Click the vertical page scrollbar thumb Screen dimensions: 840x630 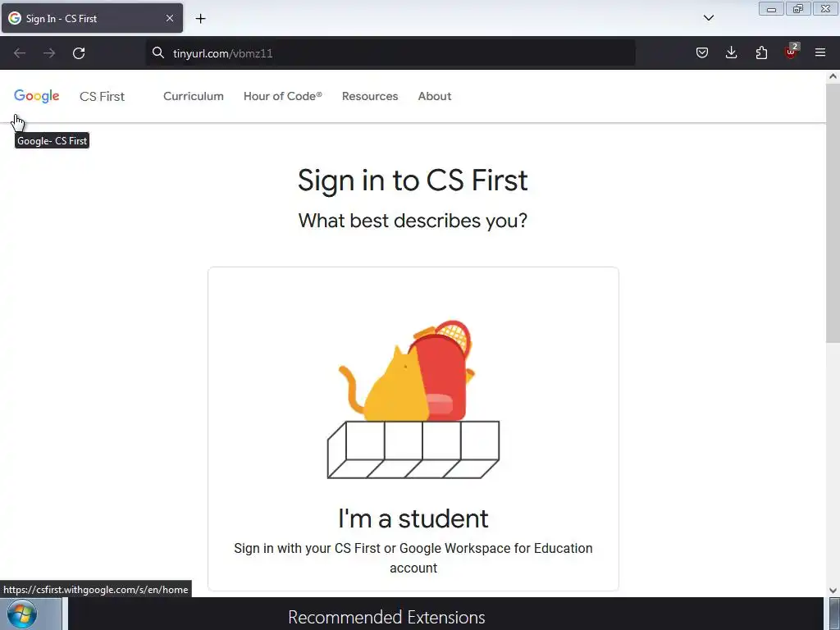pos(833,212)
